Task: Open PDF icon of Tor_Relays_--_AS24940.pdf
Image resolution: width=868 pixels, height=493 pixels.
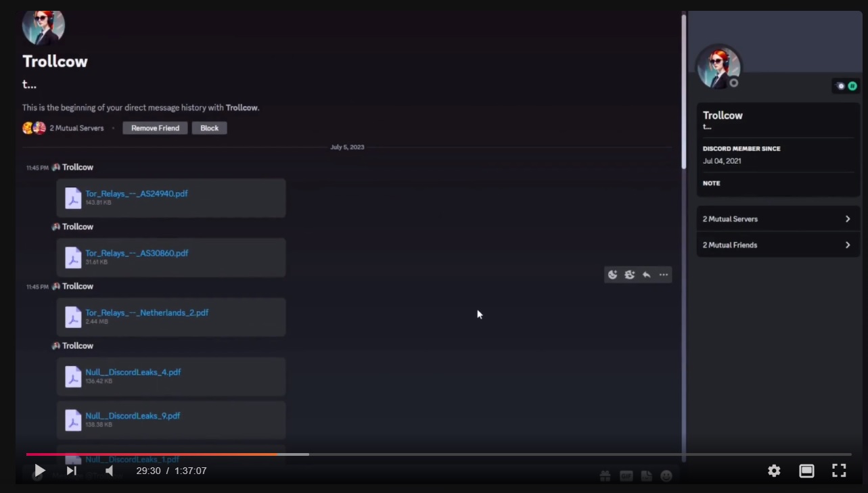Action: click(x=73, y=197)
